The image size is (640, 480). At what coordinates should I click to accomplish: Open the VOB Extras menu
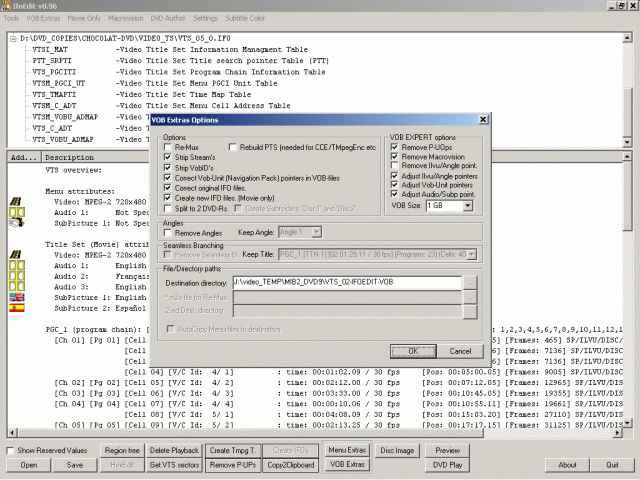click(43, 18)
